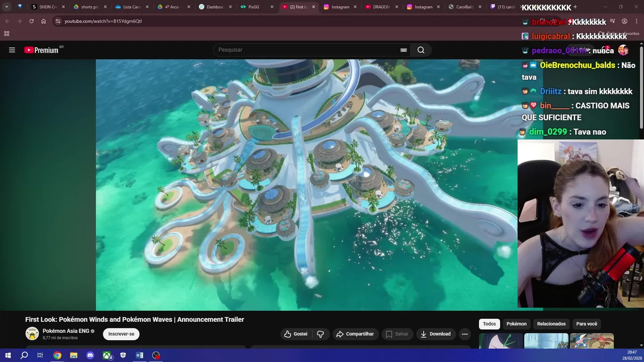Open the Pokémon Asia ENG channel avatar
This screenshot has width=644, height=362.
tap(32, 334)
